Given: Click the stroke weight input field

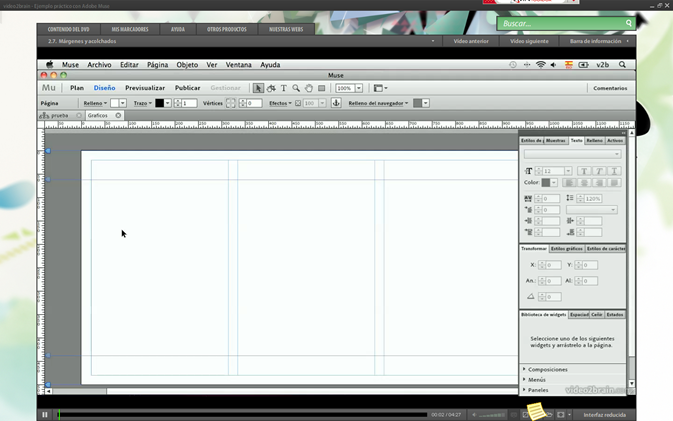Looking at the screenshot, I should 189,103.
